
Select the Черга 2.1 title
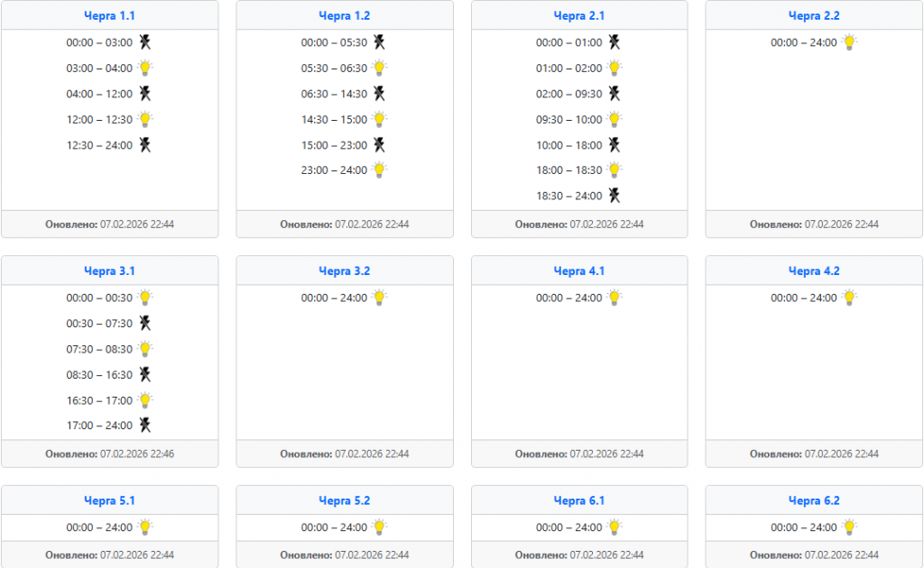579,15
